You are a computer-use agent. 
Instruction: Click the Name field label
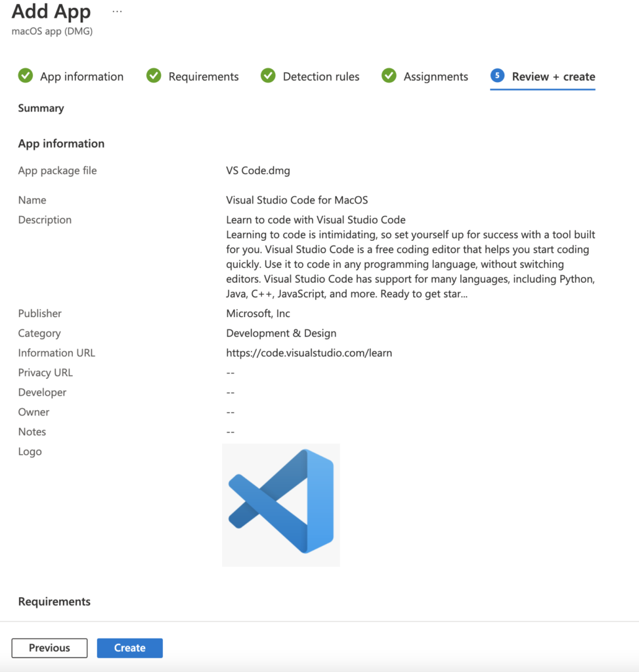point(32,200)
